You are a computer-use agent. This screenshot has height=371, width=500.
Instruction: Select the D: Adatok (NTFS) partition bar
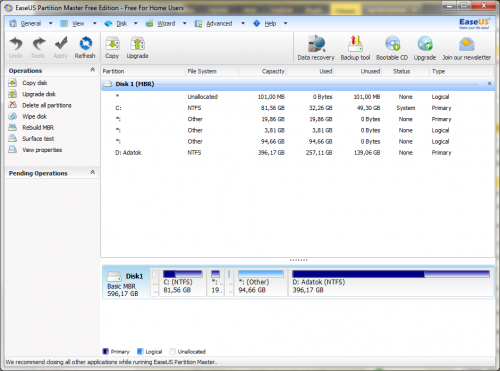click(391, 282)
